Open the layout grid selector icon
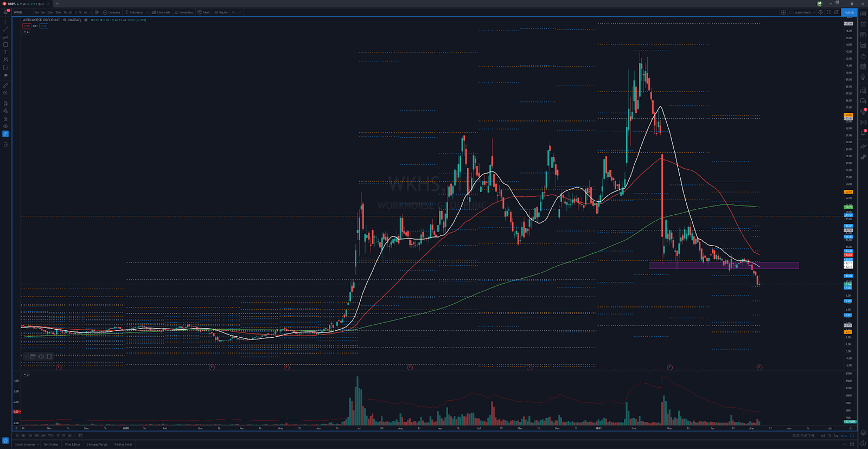Image resolution: width=868 pixels, height=449 pixels. pyautogui.click(x=783, y=12)
